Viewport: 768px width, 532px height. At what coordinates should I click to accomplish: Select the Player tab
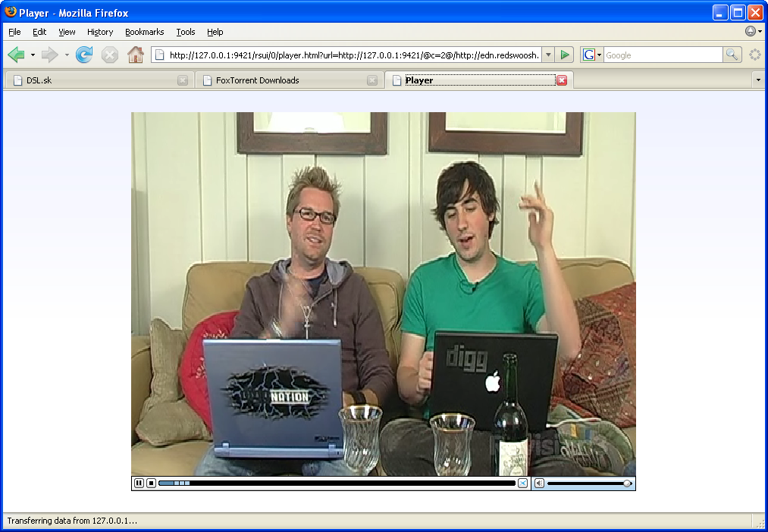478,80
